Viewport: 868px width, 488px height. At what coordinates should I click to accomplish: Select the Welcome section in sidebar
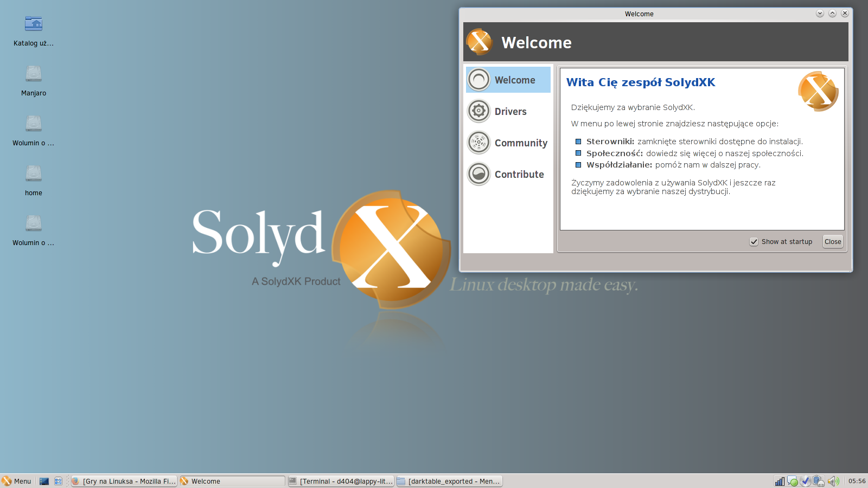pos(508,80)
